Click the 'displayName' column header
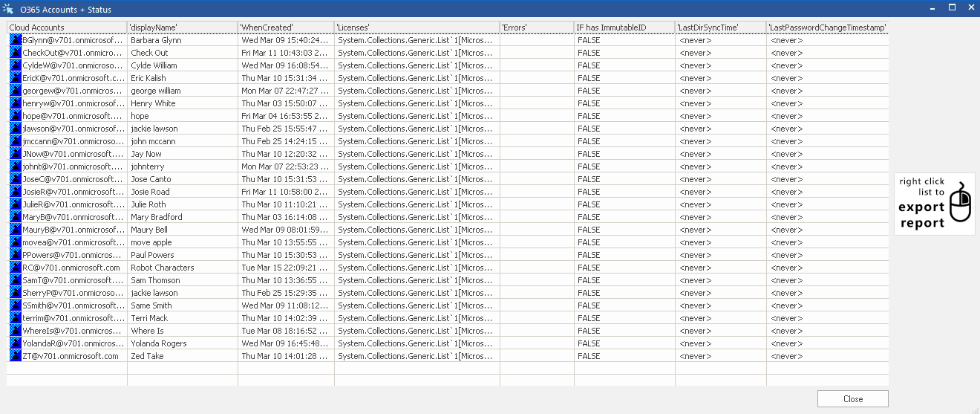The image size is (980, 414). pos(182,28)
